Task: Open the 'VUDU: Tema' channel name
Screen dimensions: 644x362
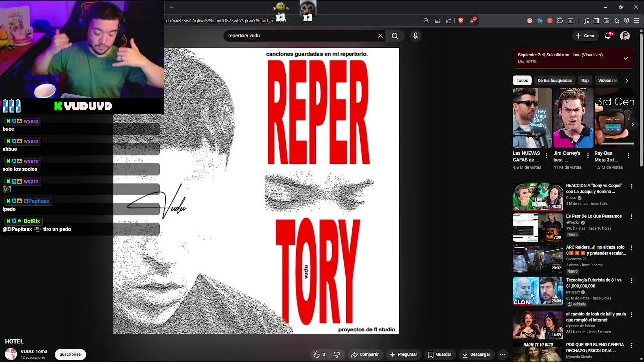Action: tap(34, 352)
